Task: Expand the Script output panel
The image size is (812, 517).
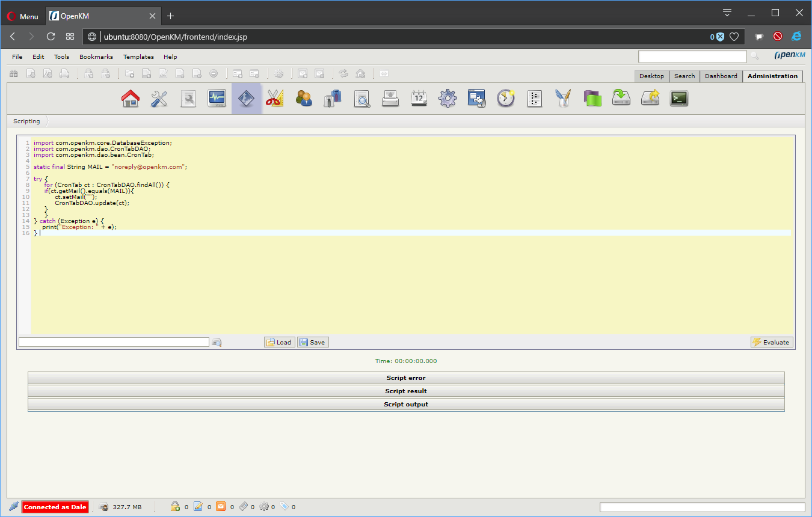Action: (406, 404)
